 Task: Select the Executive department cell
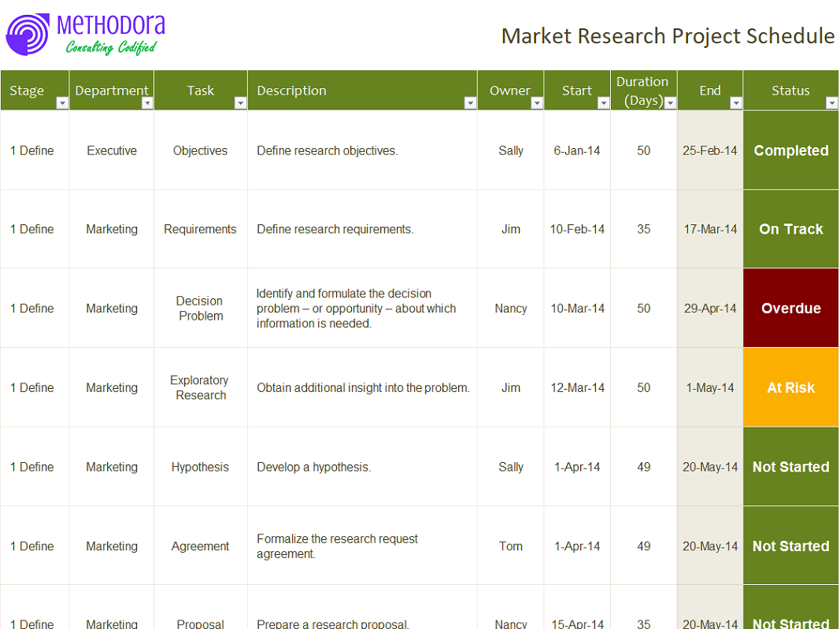pyautogui.click(x=112, y=150)
